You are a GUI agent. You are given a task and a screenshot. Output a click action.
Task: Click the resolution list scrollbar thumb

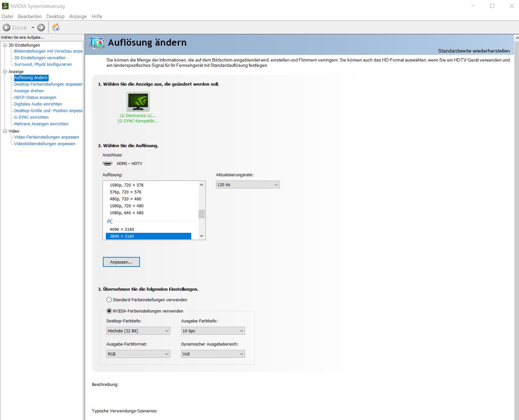click(x=202, y=214)
